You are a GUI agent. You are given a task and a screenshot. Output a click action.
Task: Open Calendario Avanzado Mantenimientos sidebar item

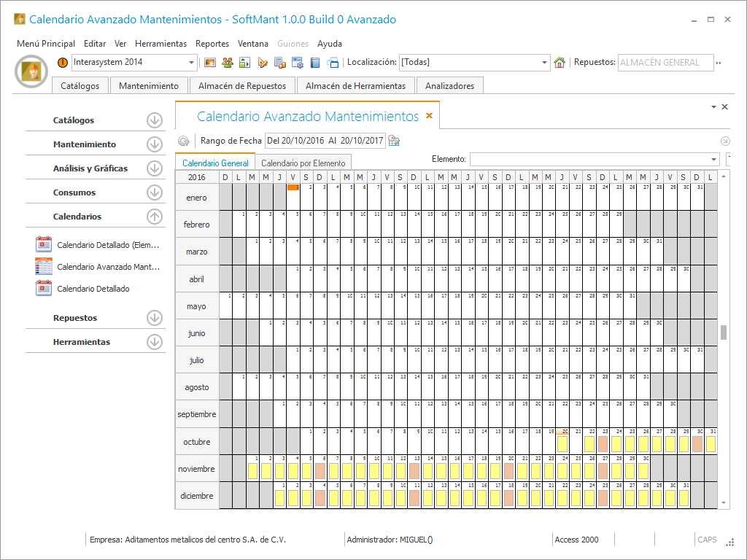pos(108,267)
